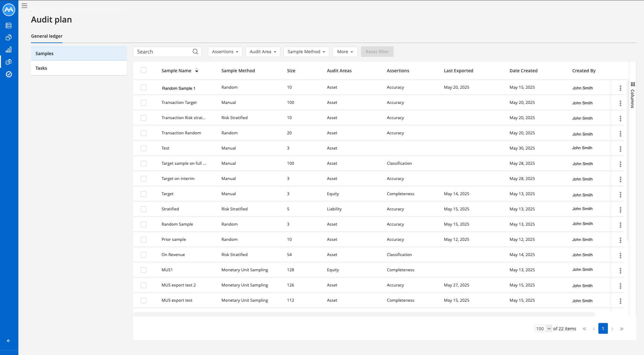The image size is (644, 355).
Task: Select the General ledger tab
Action: coord(47,36)
